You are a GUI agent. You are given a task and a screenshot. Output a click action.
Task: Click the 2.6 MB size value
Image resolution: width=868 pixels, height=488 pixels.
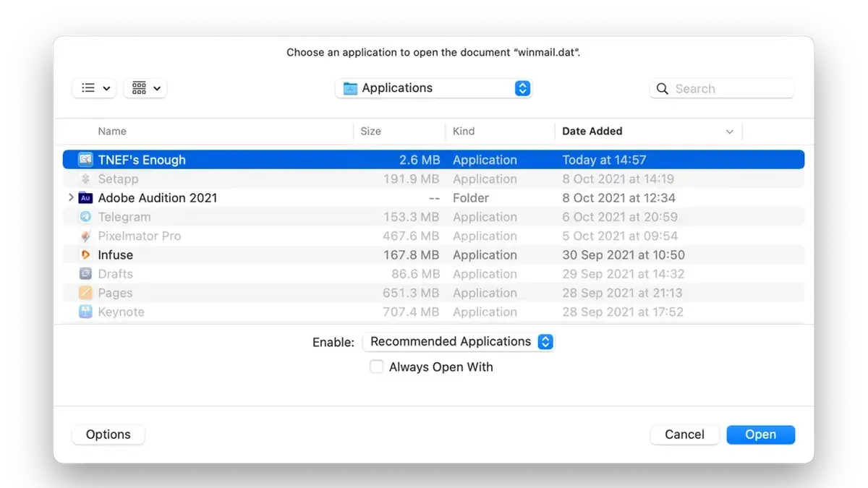click(420, 160)
